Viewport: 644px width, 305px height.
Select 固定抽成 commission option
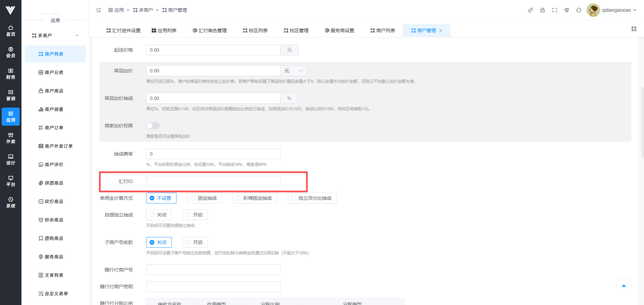point(204,198)
